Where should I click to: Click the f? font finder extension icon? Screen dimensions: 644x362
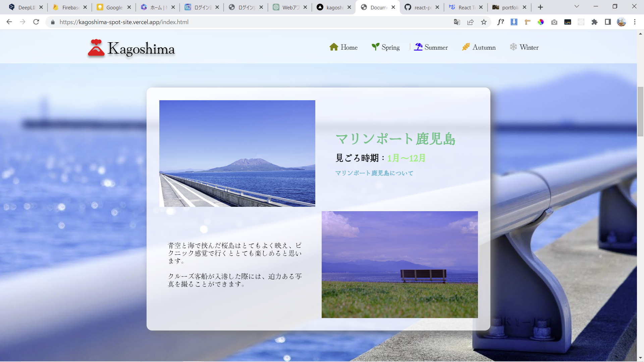pos(500,22)
